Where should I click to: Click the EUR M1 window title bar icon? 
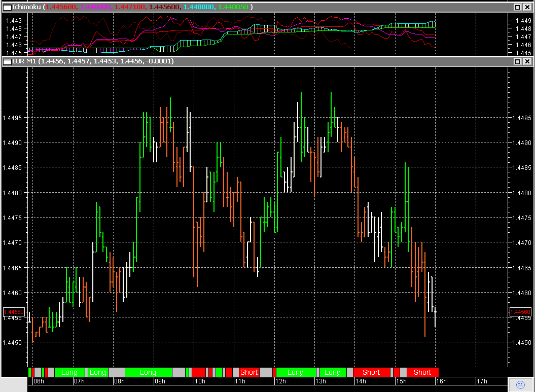[6, 61]
